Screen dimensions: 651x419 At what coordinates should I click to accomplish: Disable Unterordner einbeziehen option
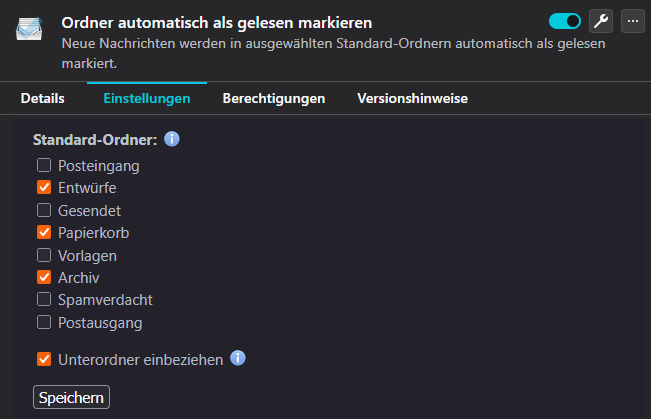44,359
